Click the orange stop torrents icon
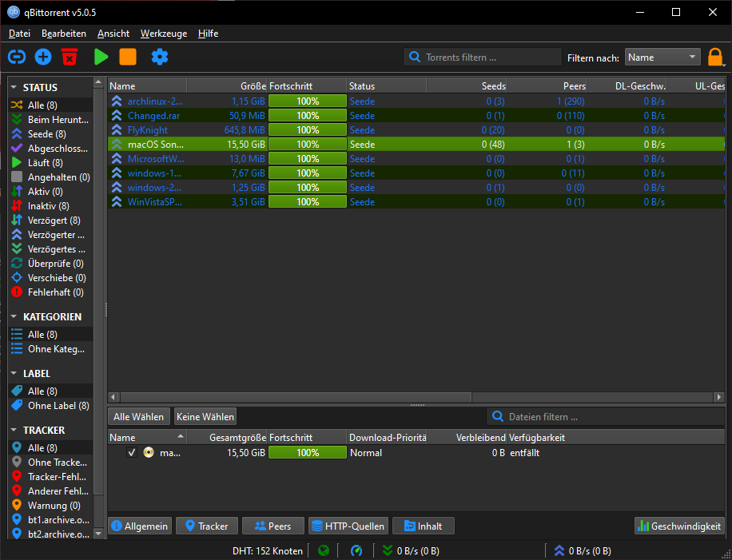The height and width of the screenshot is (560, 732). click(x=127, y=57)
